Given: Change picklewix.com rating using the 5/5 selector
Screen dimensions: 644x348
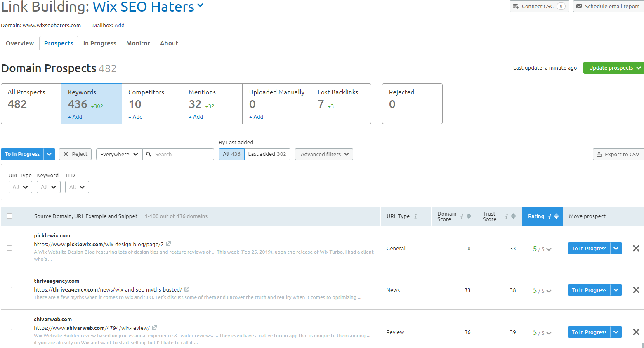Looking at the screenshot, I should (x=542, y=248).
